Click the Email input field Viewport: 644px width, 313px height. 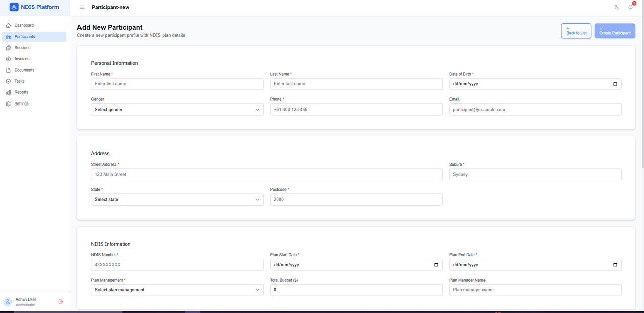[x=535, y=109]
